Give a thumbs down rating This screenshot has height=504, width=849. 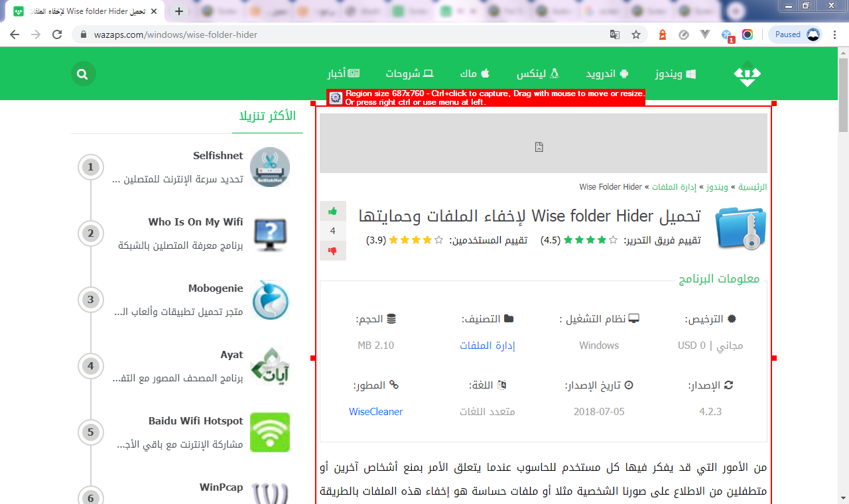333,251
